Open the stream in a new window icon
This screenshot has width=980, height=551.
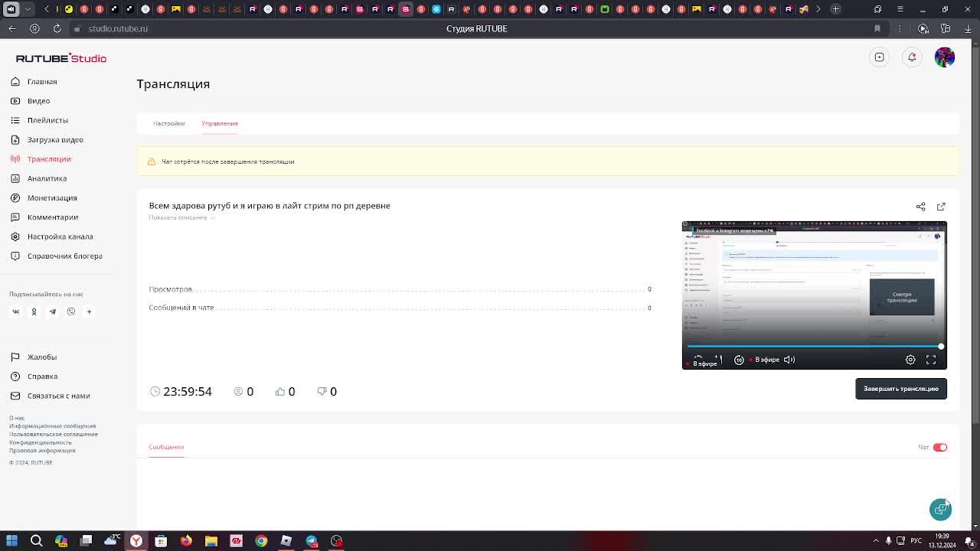pyautogui.click(x=941, y=207)
